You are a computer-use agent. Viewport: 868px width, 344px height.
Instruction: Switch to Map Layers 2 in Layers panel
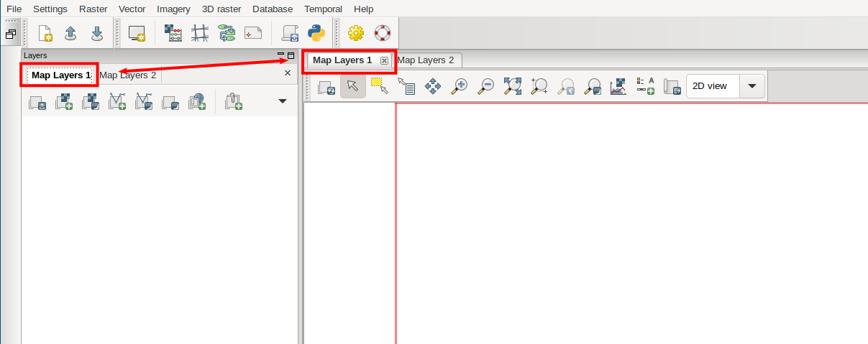(x=128, y=75)
